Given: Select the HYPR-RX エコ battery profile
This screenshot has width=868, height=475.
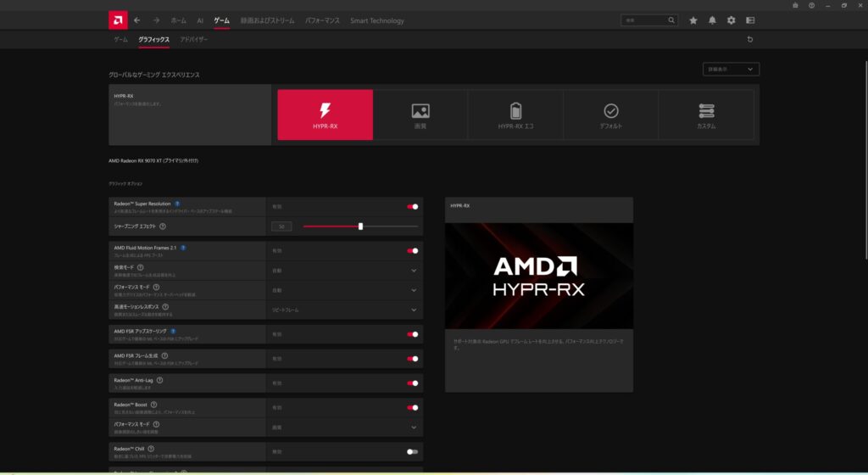Looking at the screenshot, I should coord(515,115).
